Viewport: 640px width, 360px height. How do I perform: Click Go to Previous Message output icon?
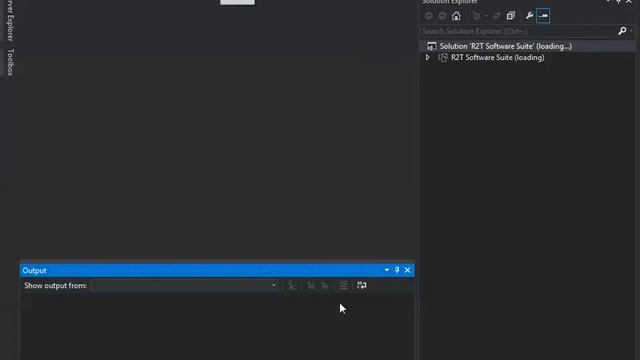click(311, 285)
